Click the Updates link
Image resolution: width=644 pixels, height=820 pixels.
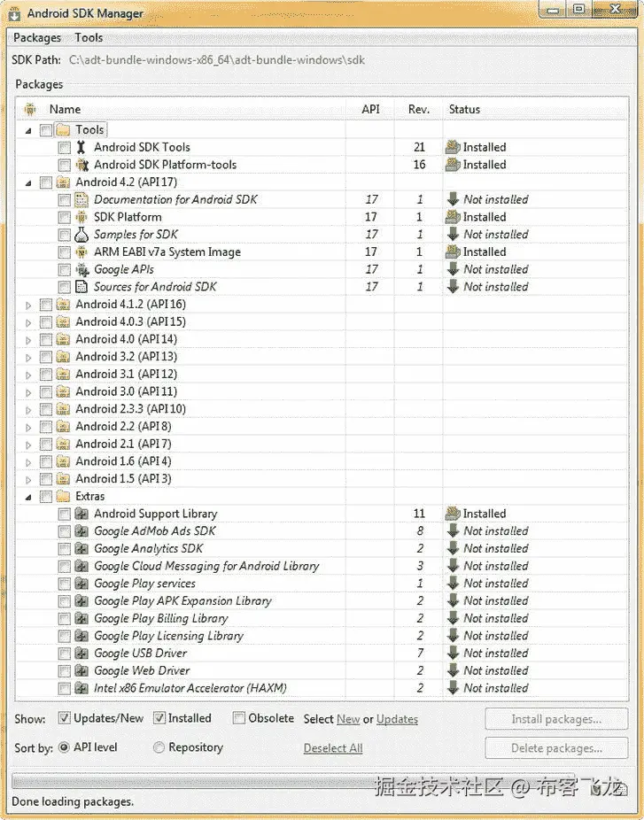click(397, 719)
